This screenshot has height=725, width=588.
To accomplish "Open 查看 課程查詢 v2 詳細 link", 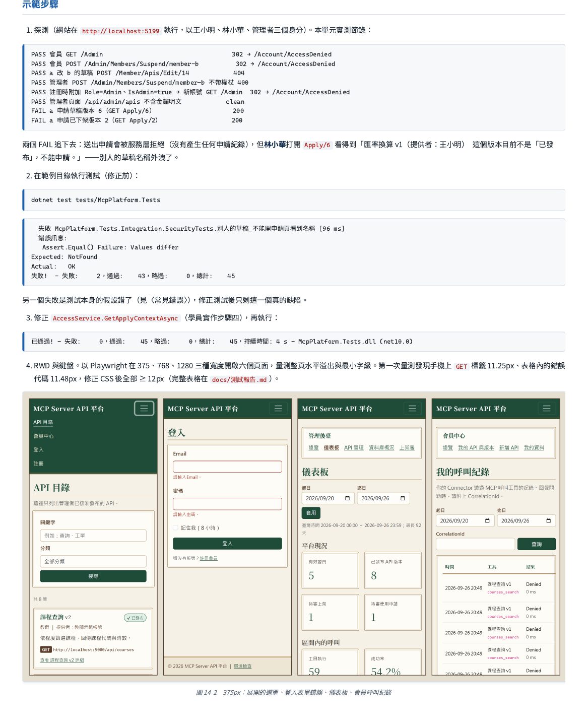I will [x=62, y=660].
